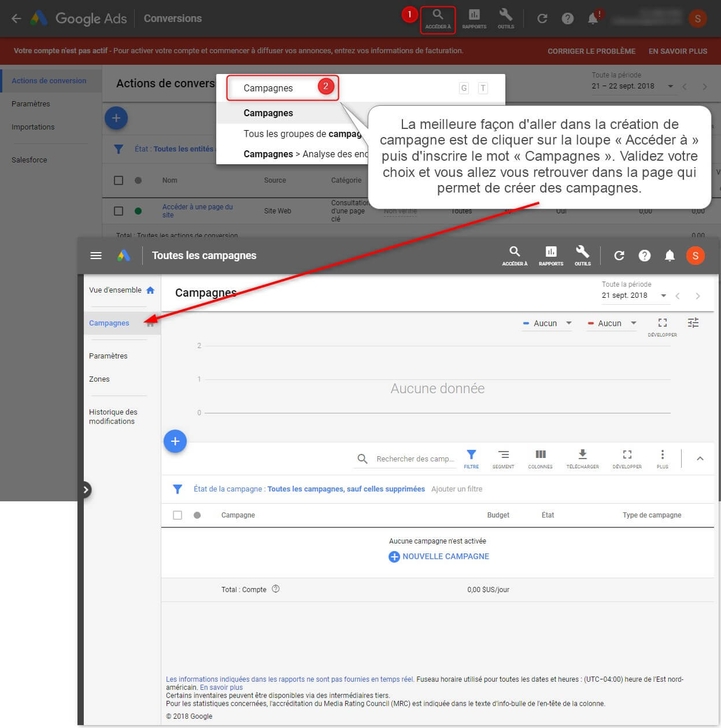Click Ajouter un filtre in campaigns filter bar
The width and height of the screenshot is (721, 728).
457,489
